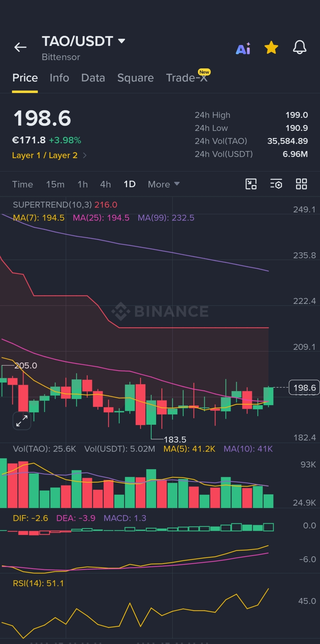
Task: Tap the volume MA(10): 41K label
Action: tap(248, 449)
